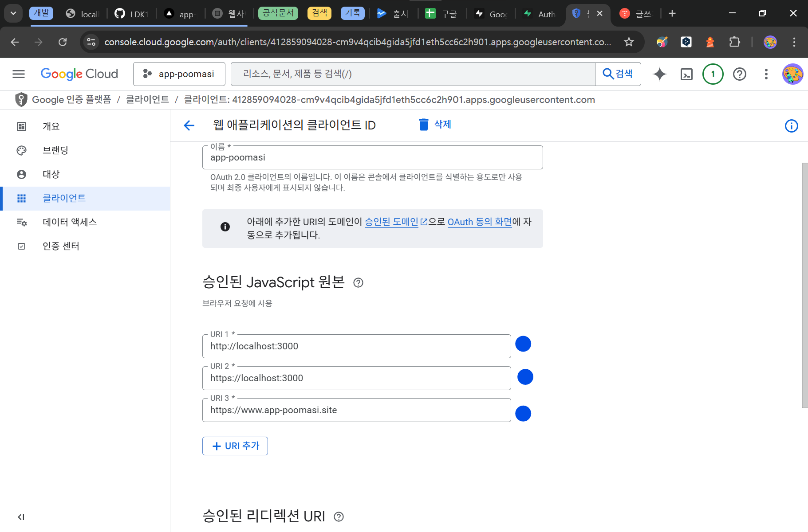Switch to the 기록 tab group
The width and height of the screenshot is (808, 532).
pyautogui.click(x=353, y=13)
